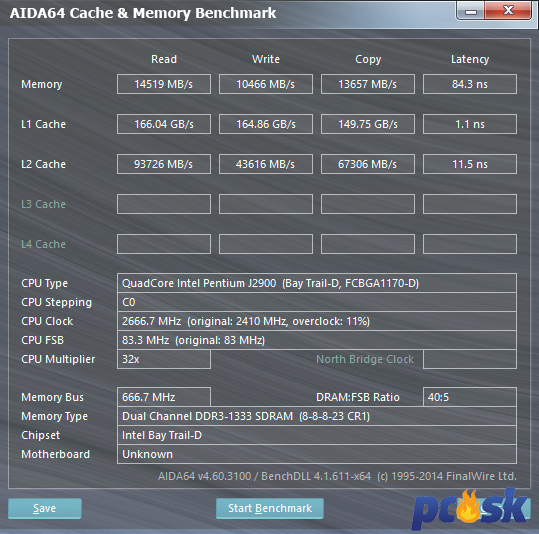
Task: Click the CPU Multiplier value 32x
Action: tap(164, 359)
